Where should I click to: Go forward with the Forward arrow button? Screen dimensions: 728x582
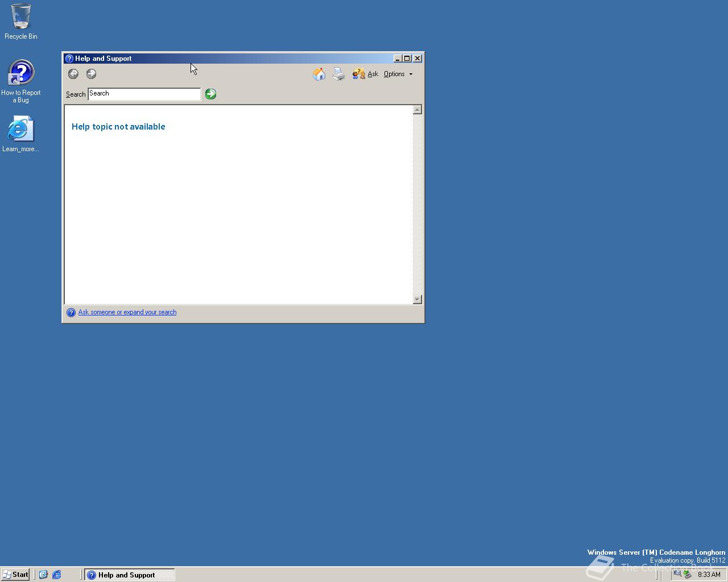(x=91, y=74)
